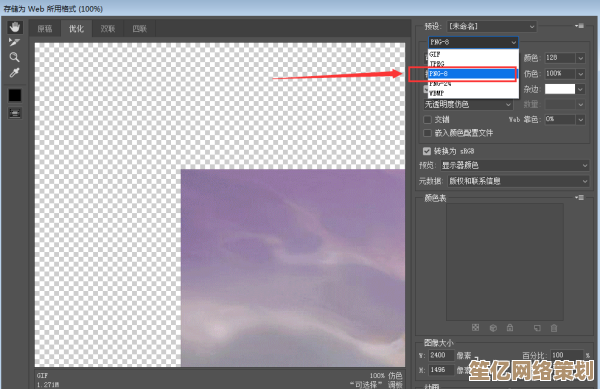Click map selected colors to transparent icon

pos(475,328)
